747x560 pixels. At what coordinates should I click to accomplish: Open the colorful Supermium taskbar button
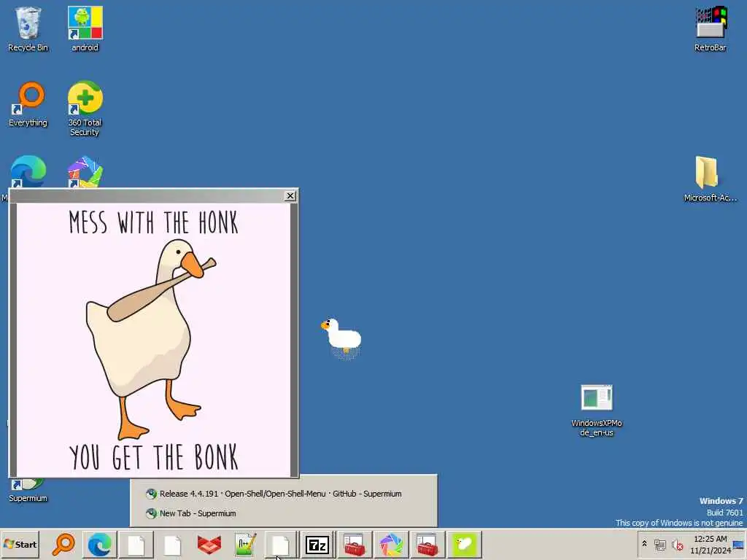coord(391,544)
